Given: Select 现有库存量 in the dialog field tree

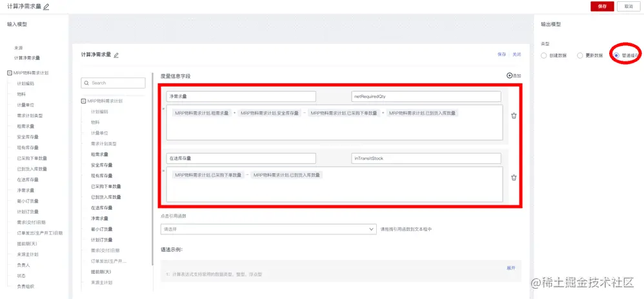Looking at the screenshot, I should tap(101, 176).
